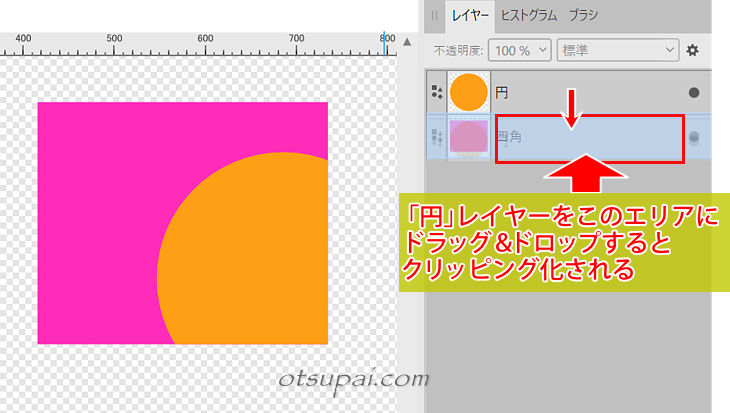
Task: Expand the 標準 blend mode dropdown
Action: pyautogui.click(x=618, y=49)
